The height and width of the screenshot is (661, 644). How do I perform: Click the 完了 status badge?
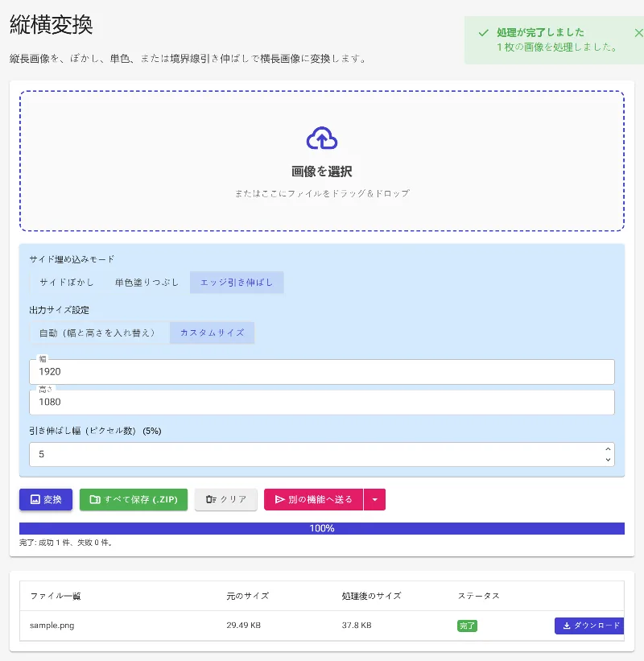tap(467, 626)
